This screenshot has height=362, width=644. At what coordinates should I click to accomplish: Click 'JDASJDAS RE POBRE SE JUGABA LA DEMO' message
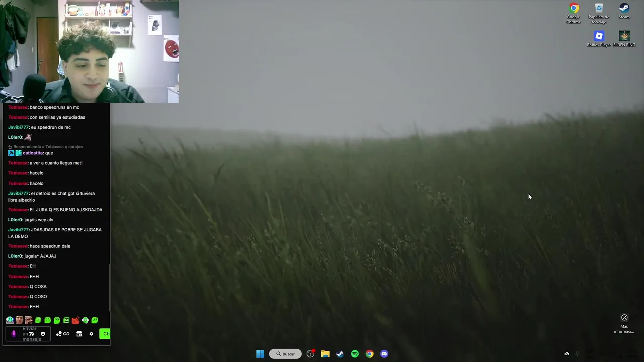click(x=55, y=233)
